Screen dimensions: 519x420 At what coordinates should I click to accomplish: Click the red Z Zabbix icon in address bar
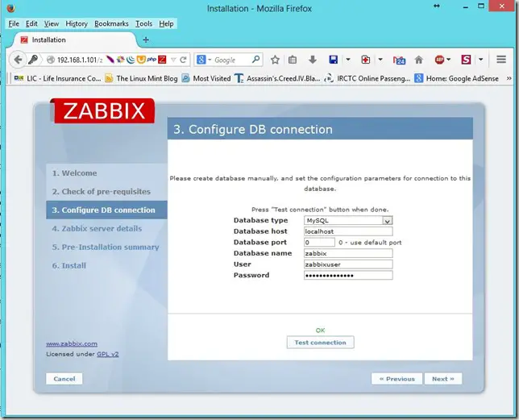pyautogui.click(x=162, y=60)
